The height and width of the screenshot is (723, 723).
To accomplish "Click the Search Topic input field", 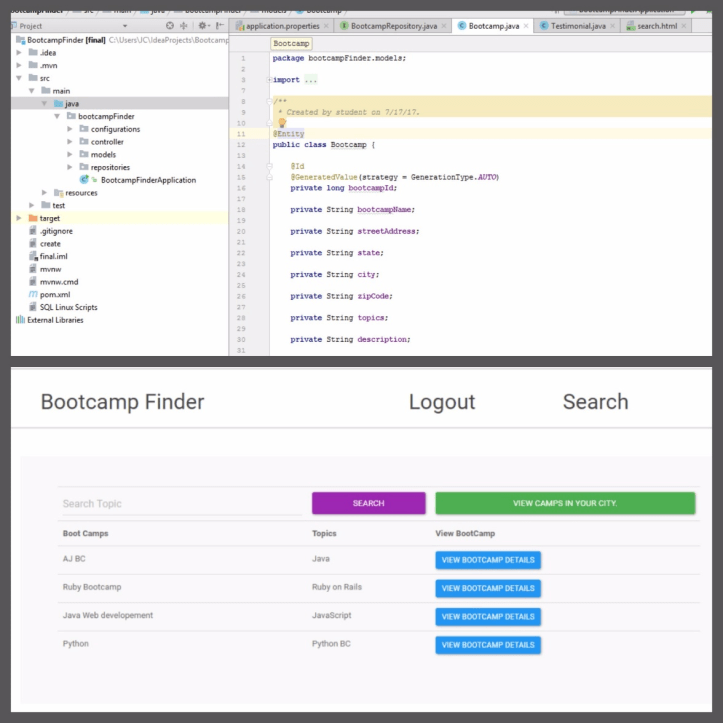I will [180, 504].
